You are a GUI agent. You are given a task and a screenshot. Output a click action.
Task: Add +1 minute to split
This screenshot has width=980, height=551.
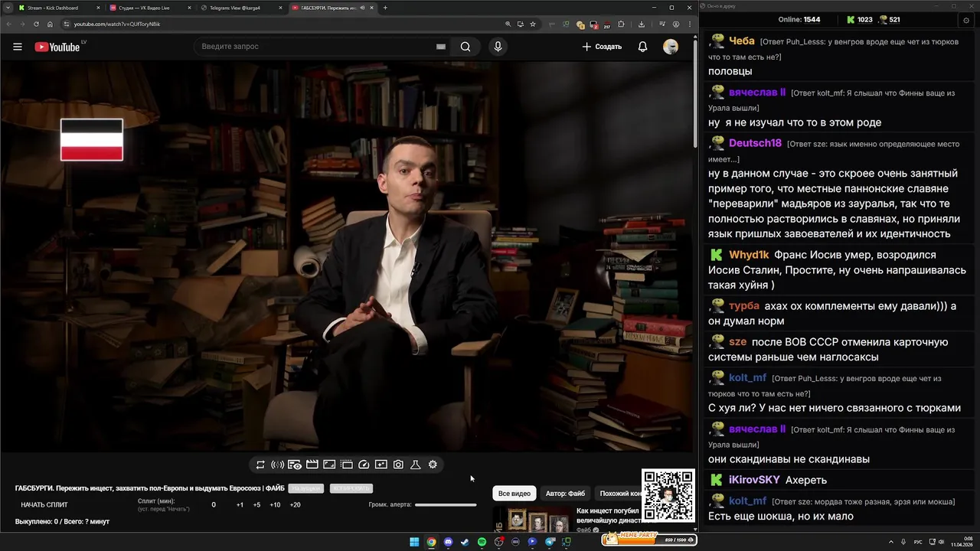[x=240, y=505]
